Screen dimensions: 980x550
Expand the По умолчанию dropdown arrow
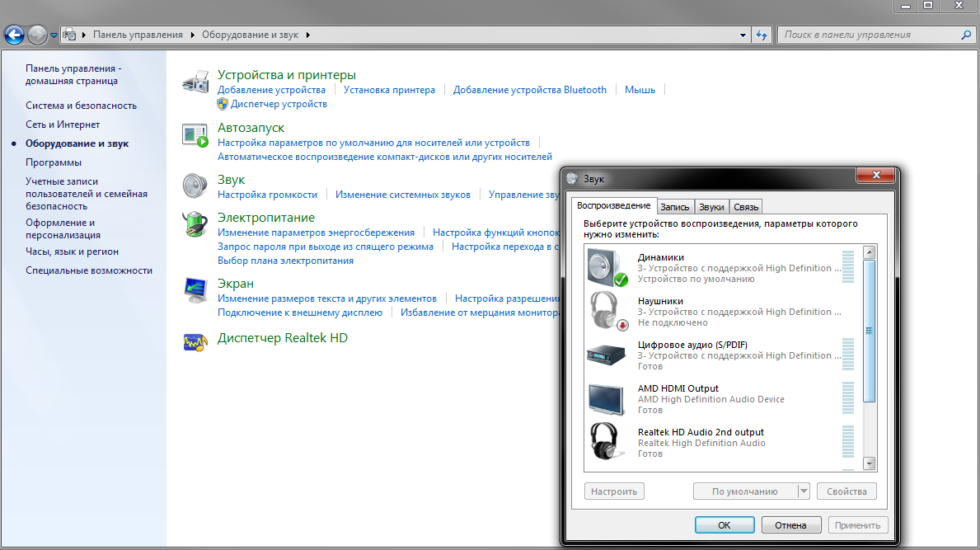pyautogui.click(x=804, y=491)
